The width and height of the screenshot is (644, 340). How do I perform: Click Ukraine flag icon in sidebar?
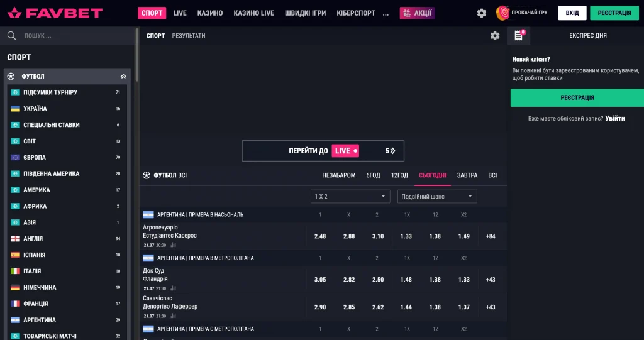coord(15,109)
